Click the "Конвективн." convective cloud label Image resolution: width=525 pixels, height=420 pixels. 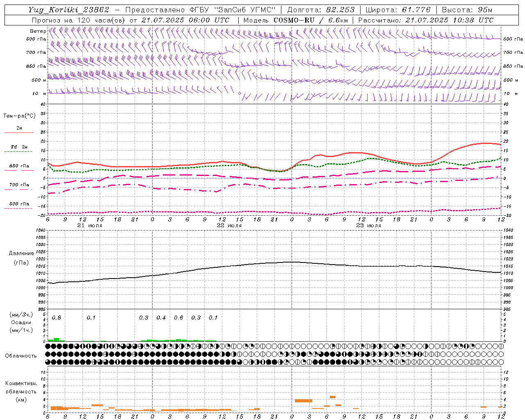21,383
